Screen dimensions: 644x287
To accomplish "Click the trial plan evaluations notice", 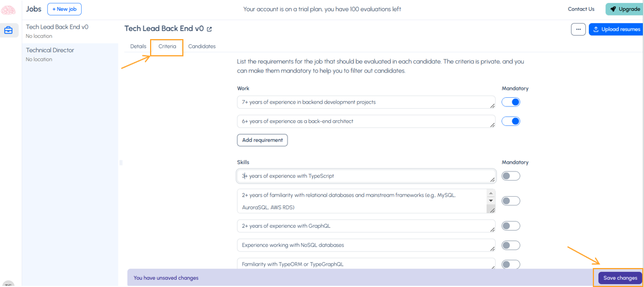I will (322, 9).
